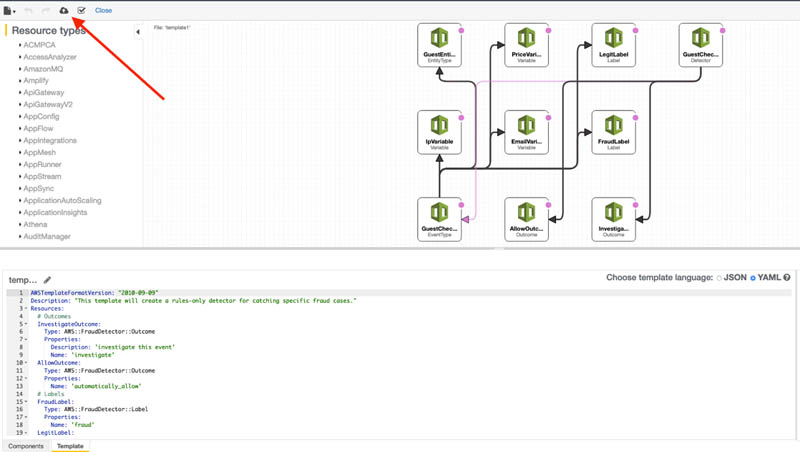Select the EmailVariable node

(x=527, y=132)
